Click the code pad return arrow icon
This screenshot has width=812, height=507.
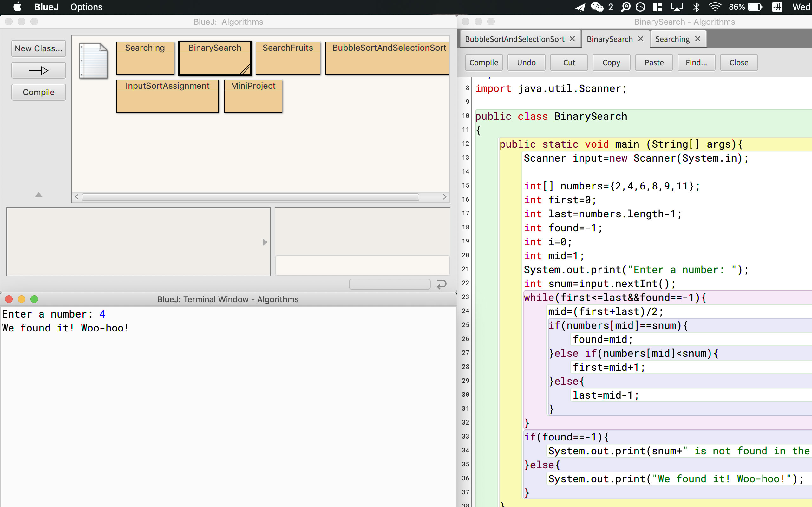click(441, 284)
